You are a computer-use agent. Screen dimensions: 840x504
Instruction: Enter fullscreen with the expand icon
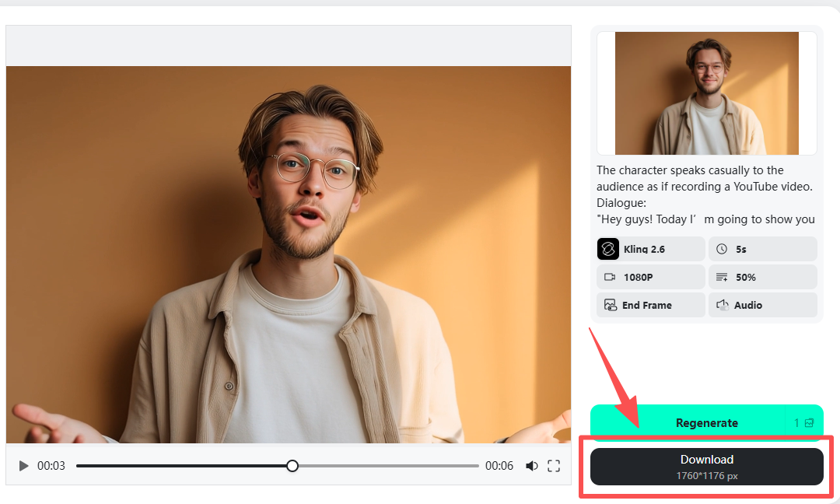(554, 465)
